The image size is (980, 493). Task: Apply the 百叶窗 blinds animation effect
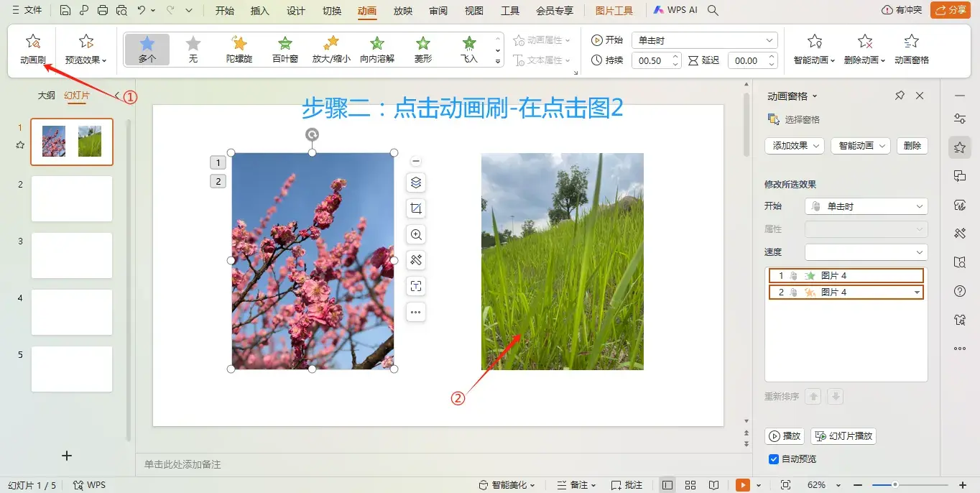point(285,50)
